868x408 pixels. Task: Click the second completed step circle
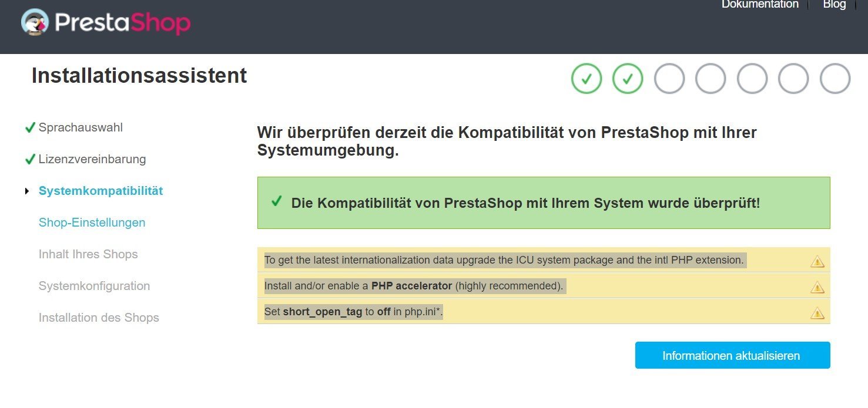[x=628, y=78]
